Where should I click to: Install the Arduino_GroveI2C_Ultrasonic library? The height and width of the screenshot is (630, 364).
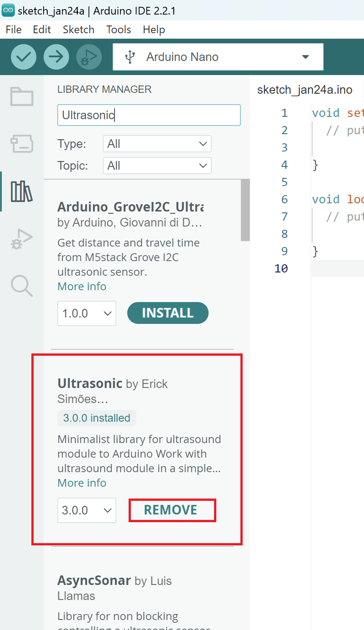tap(168, 313)
